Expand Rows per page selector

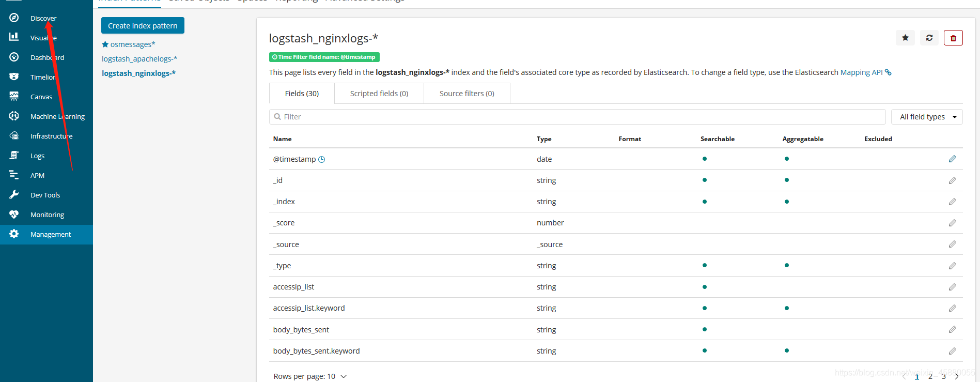310,376
